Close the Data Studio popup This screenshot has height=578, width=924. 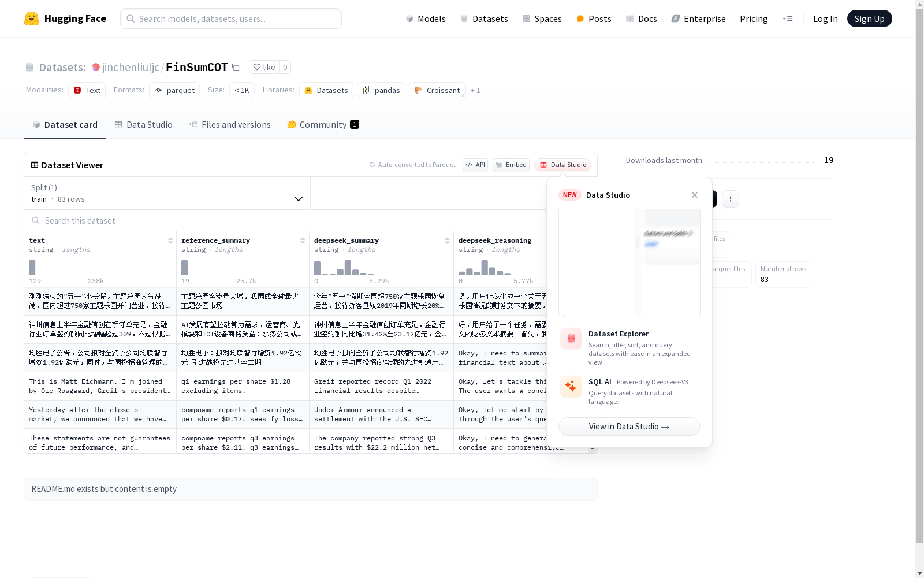click(695, 195)
